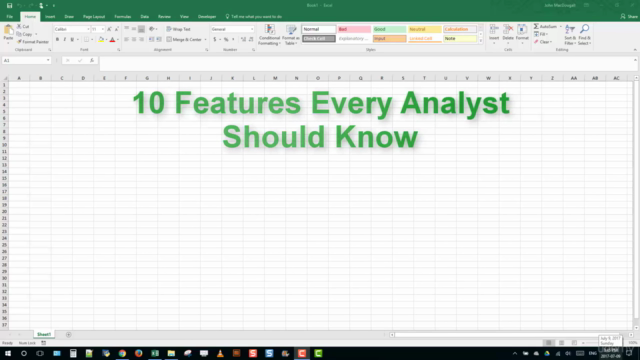Click the AutoSum sigma icon
The width and height of the screenshot is (640, 360).
click(536, 27)
